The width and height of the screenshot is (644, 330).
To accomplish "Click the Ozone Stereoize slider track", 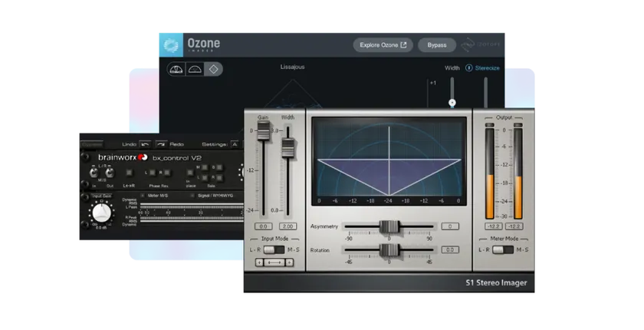I will pyautogui.click(x=485, y=92).
